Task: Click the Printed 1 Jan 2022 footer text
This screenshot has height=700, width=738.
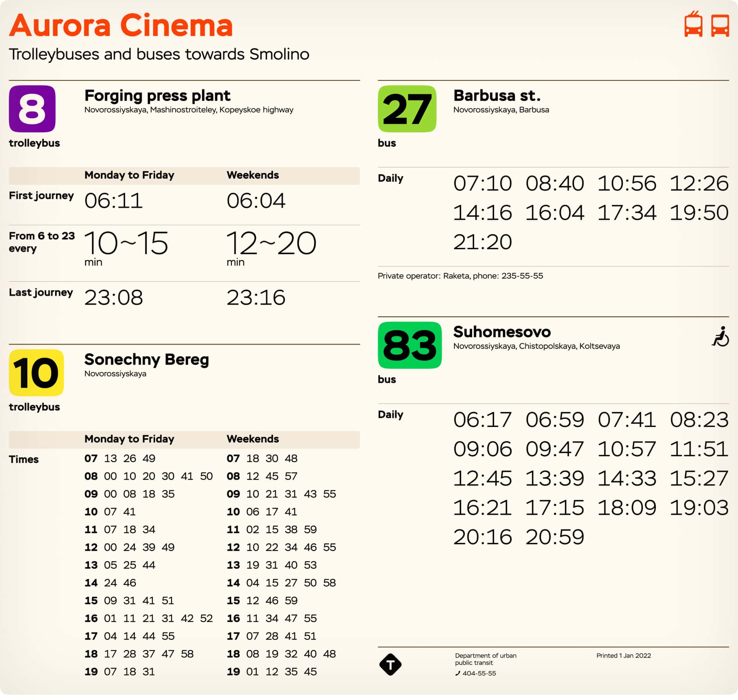Action: 623,655
